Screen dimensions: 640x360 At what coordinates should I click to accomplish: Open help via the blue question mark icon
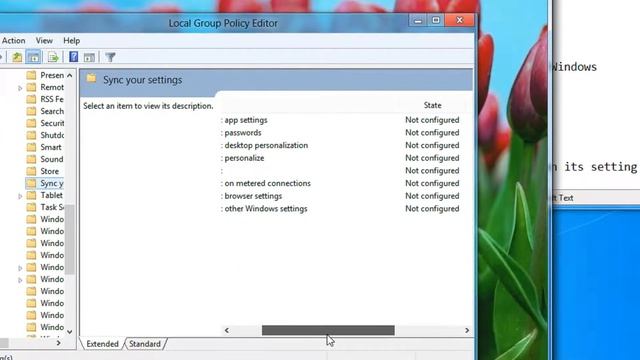point(73,57)
